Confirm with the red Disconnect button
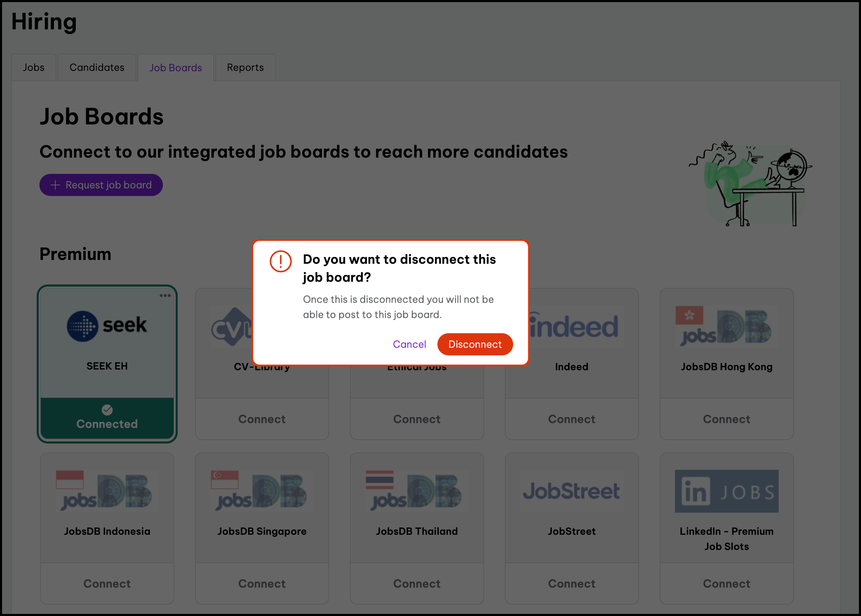 pyautogui.click(x=475, y=344)
